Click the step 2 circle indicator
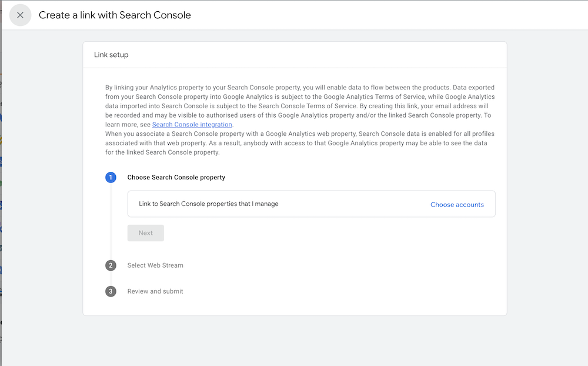 (x=111, y=265)
